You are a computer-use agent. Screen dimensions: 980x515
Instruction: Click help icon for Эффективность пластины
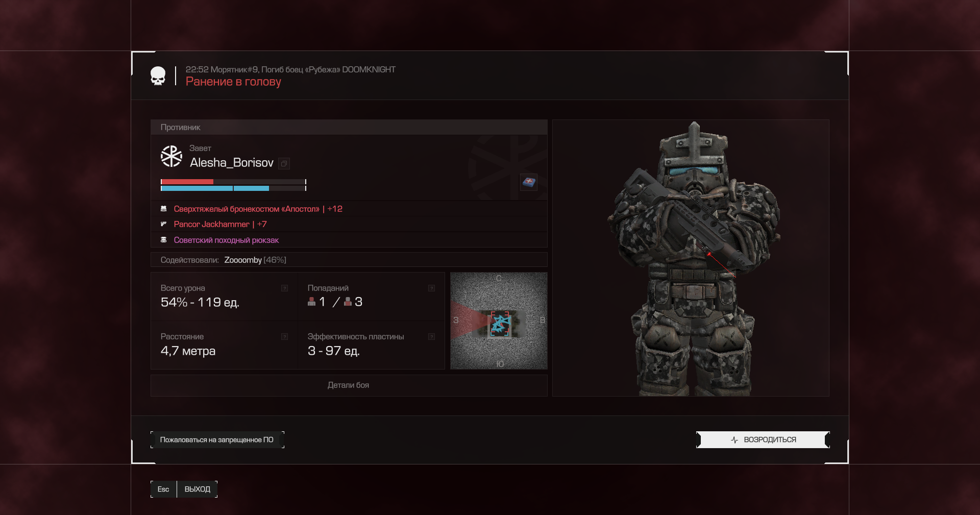431,337
